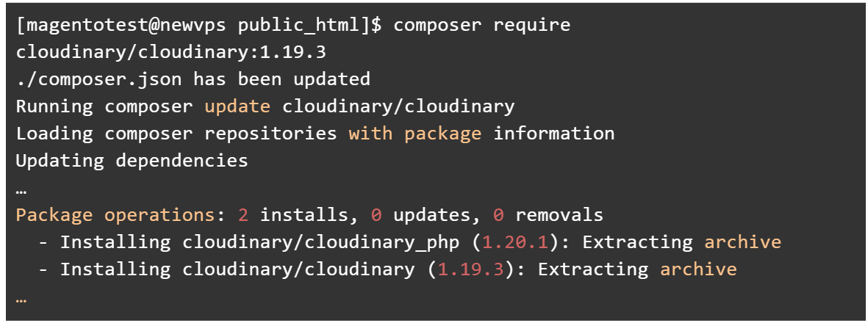Click the highlighted word "update"

237,106
